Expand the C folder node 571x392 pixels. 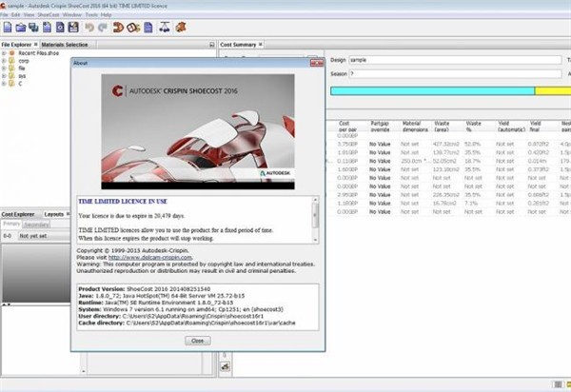click(4, 84)
